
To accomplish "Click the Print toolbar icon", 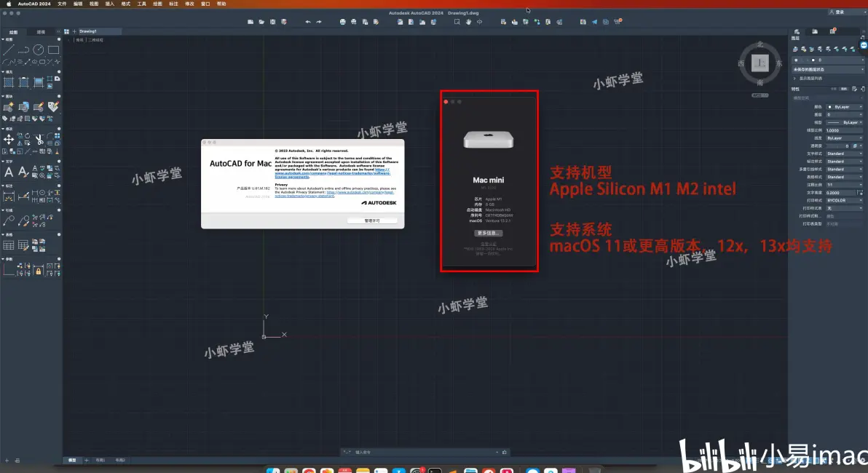I will [x=343, y=22].
